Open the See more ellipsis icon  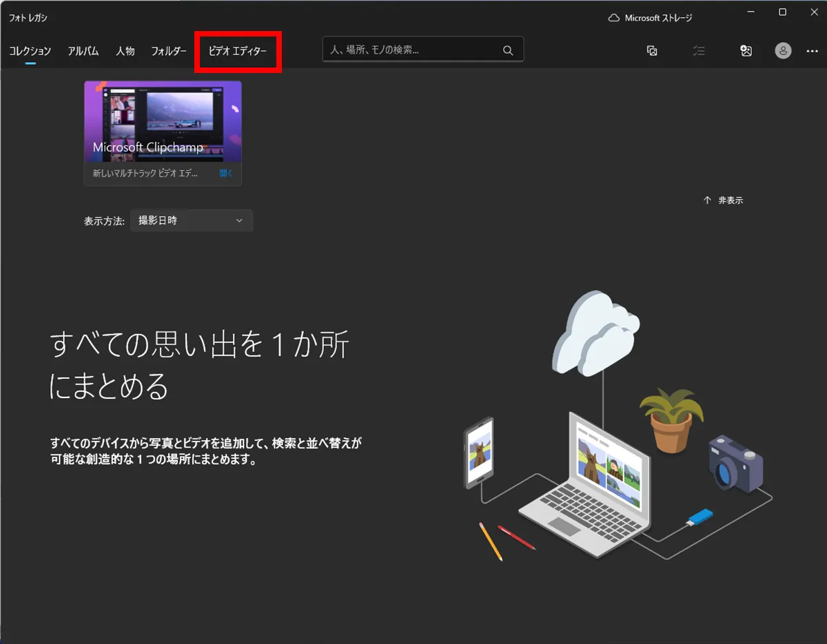814,50
